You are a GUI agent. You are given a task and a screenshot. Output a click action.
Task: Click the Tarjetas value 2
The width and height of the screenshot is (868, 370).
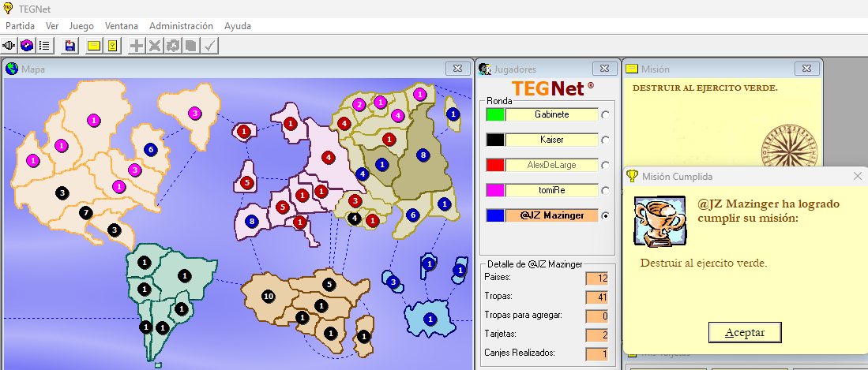point(597,334)
